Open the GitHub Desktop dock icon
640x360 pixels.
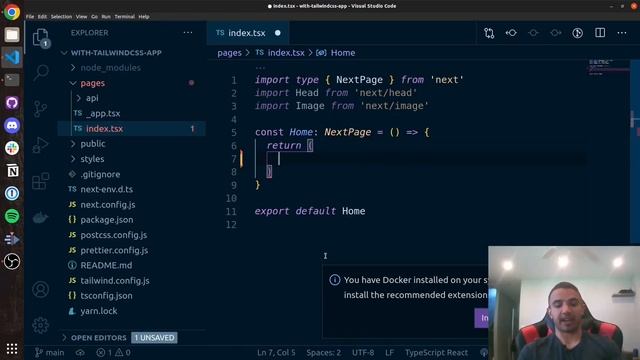[12, 102]
